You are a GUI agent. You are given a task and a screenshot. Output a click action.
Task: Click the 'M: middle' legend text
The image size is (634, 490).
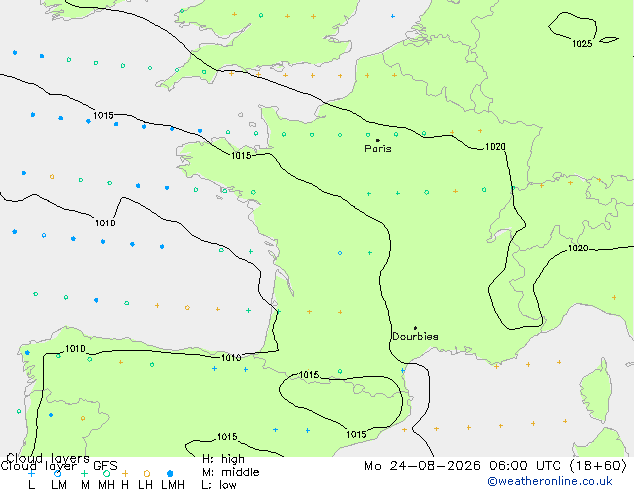coord(230,472)
